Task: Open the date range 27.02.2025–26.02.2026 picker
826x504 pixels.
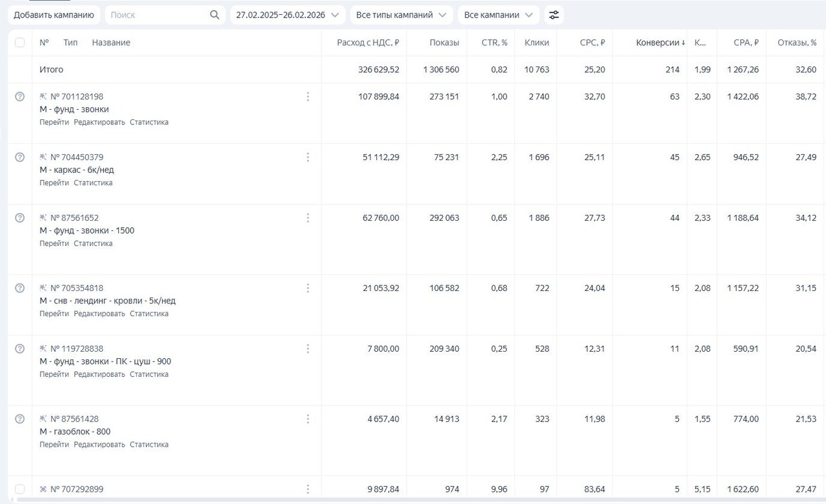Action: (x=287, y=15)
